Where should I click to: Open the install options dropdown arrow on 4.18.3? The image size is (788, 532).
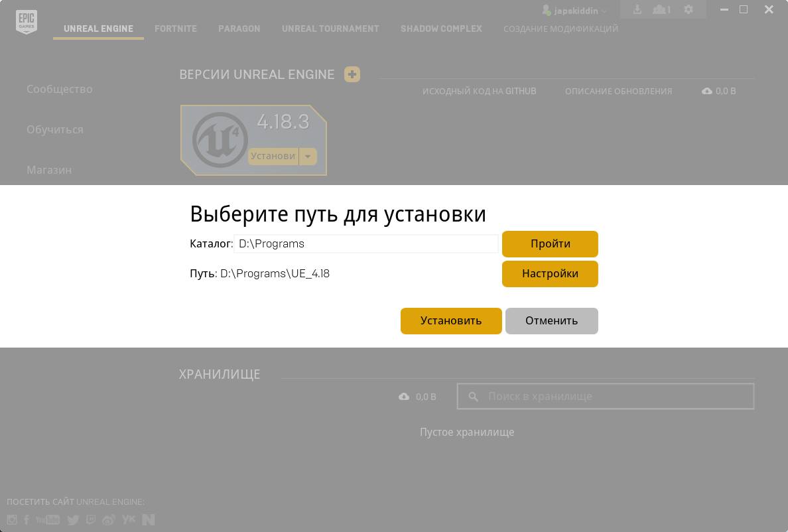pos(308,156)
